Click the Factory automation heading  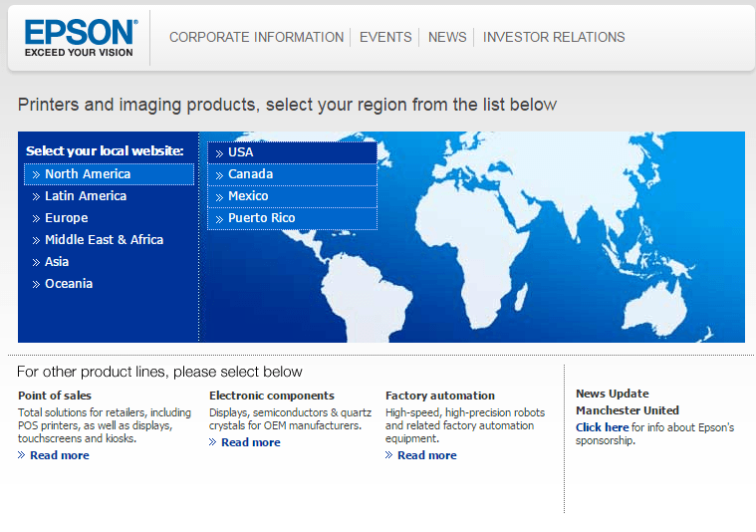tap(439, 396)
